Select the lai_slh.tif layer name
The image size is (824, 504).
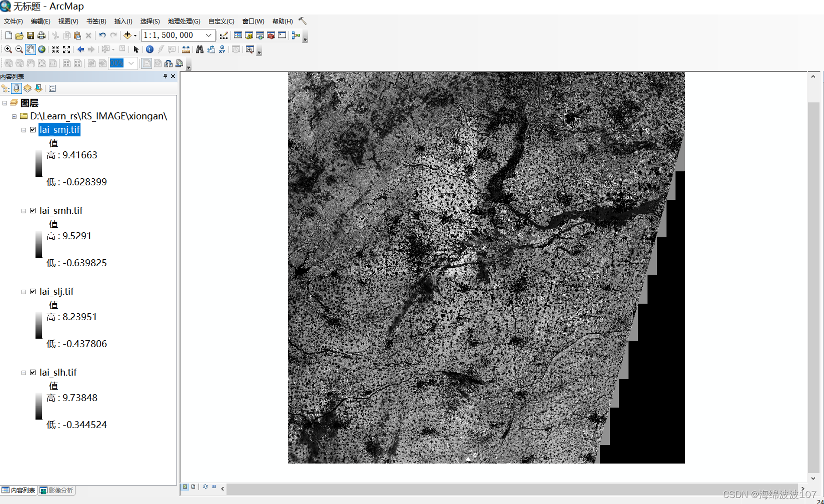click(58, 373)
